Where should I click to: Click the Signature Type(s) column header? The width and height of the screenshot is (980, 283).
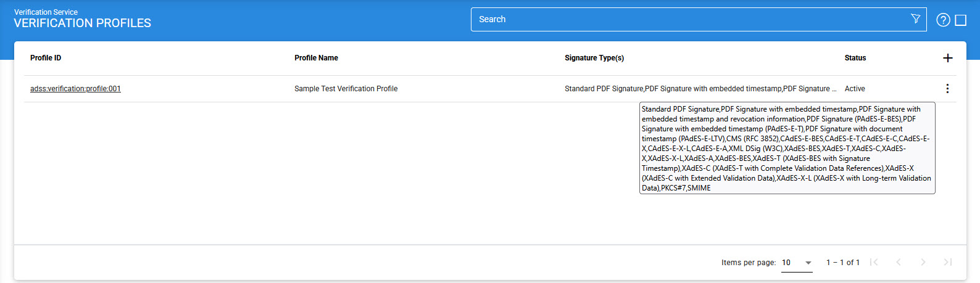(x=594, y=58)
